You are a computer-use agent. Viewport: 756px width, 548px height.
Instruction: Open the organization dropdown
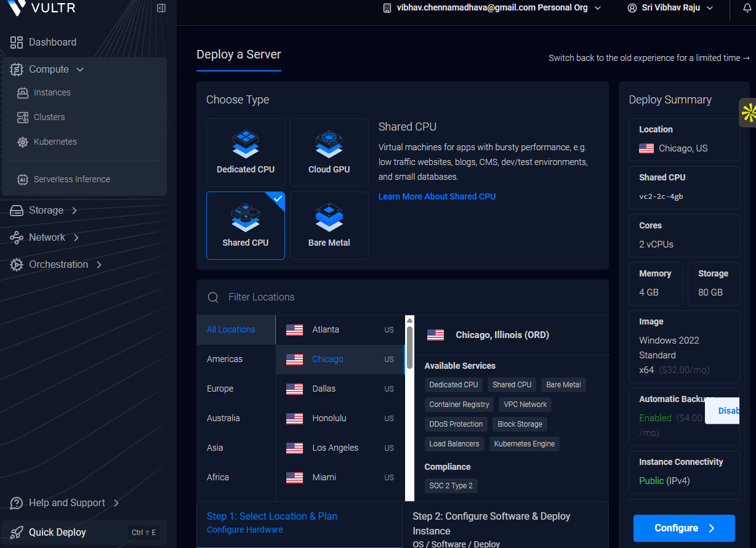tap(492, 8)
